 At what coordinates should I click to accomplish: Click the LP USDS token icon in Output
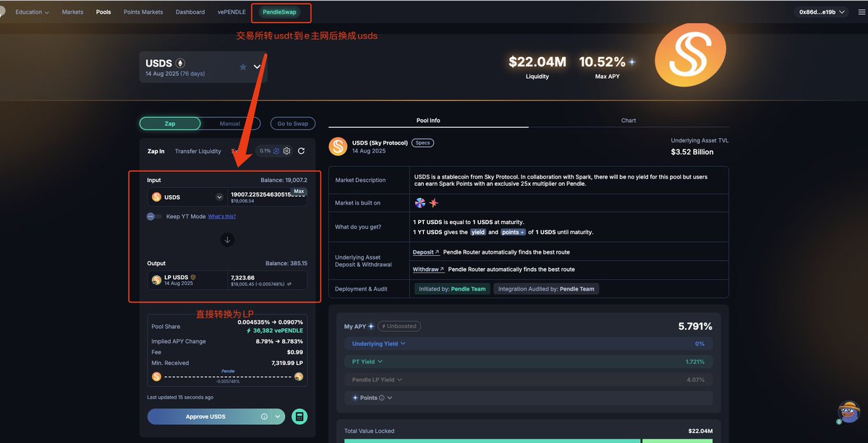(x=156, y=280)
